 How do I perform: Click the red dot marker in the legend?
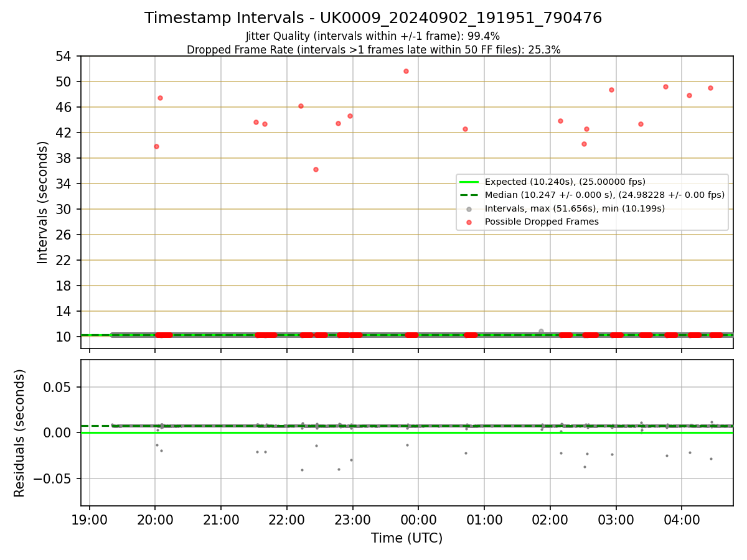pos(469,222)
